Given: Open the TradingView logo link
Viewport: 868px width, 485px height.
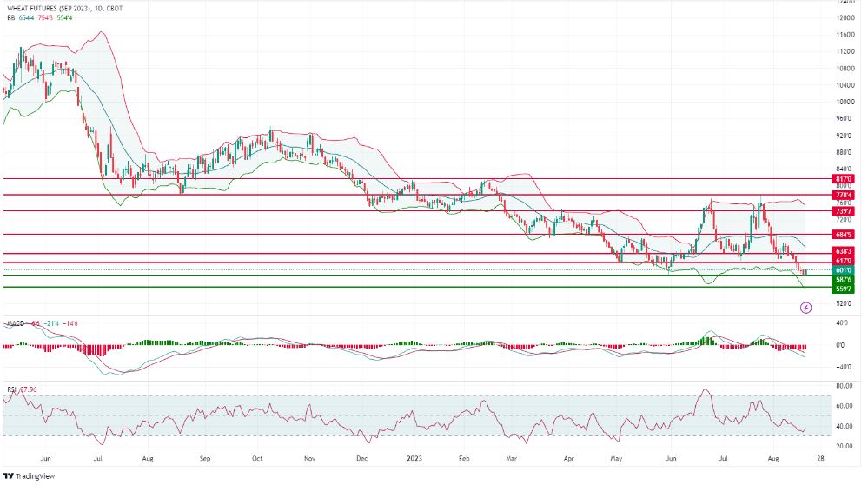Looking at the screenshot, I should [x=29, y=476].
